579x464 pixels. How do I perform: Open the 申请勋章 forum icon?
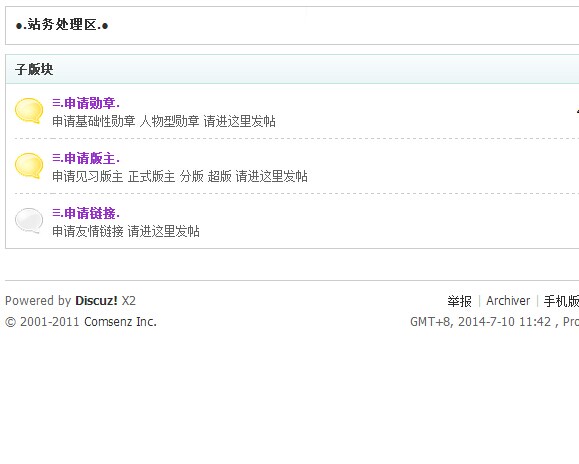click(x=29, y=110)
